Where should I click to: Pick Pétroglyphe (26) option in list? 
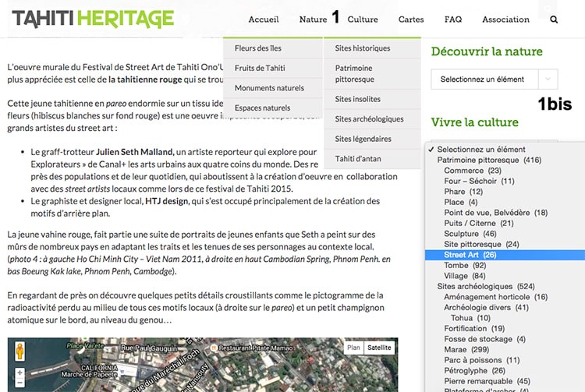pos(473,370)
